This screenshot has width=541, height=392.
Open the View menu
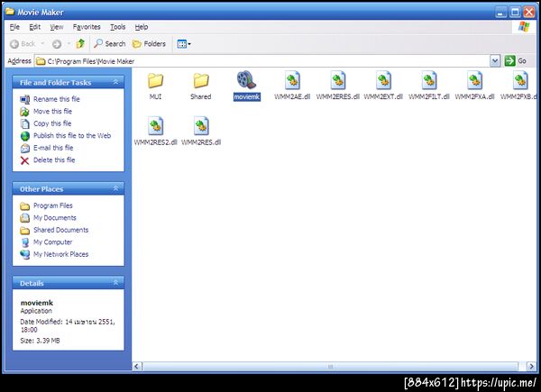pos(57,27)
